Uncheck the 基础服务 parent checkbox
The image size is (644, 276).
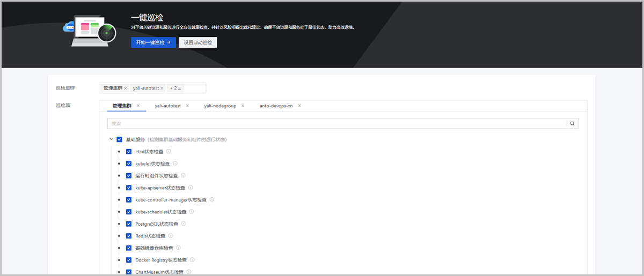(119, 139)
